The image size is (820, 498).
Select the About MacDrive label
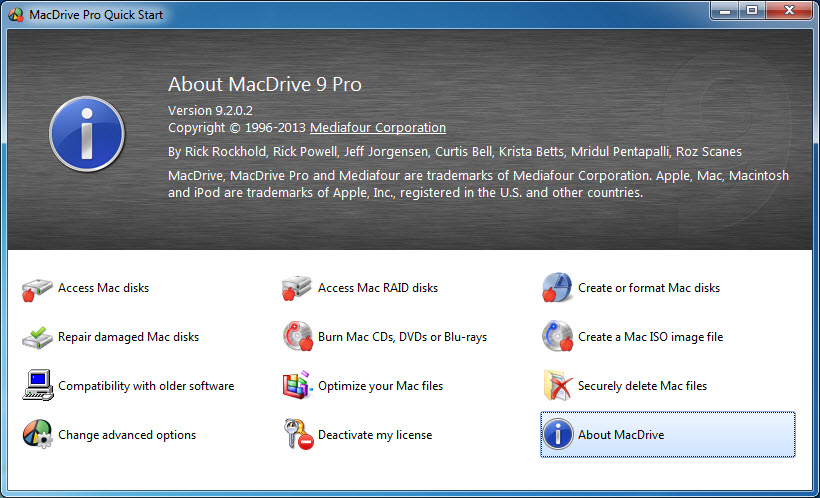[621, 435]
